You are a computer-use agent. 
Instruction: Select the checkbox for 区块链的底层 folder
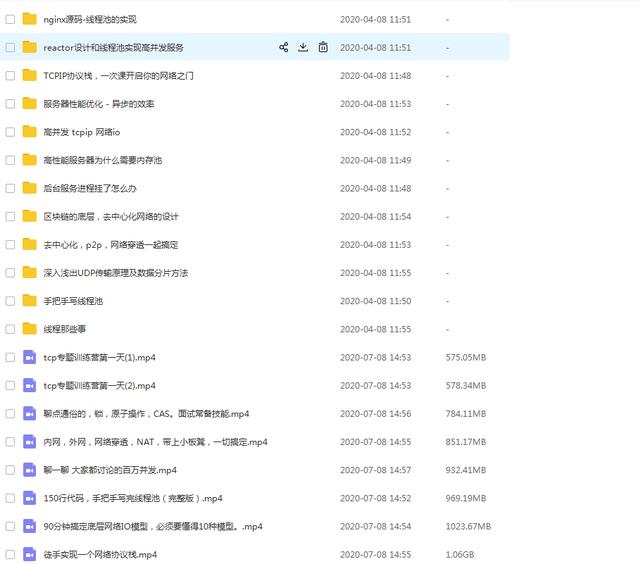[x=10, y=216]
